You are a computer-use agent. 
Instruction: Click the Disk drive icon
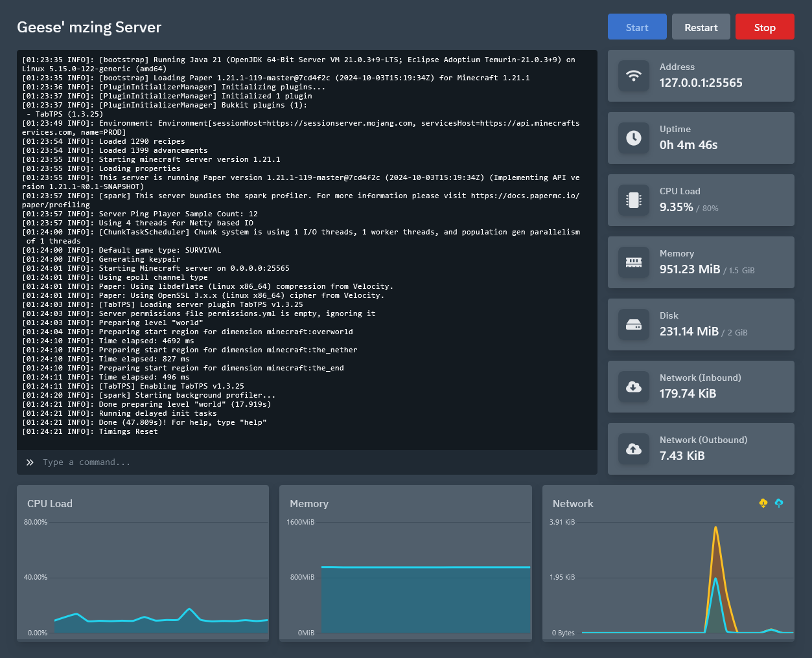pyautogui.click(x=633, y=324)
